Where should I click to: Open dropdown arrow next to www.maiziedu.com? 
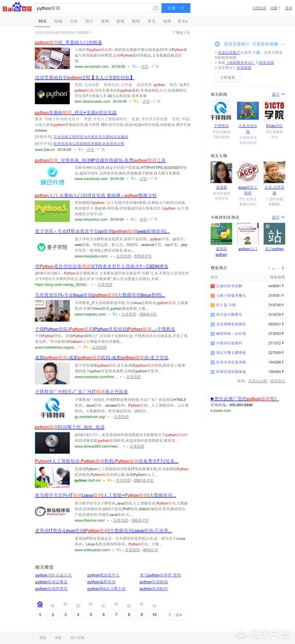point(111,256)
